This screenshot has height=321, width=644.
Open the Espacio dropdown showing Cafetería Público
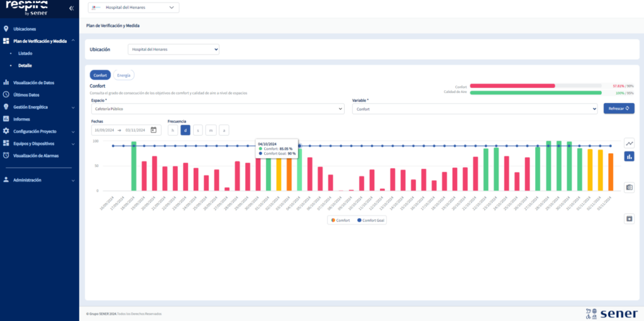(217, 109)
